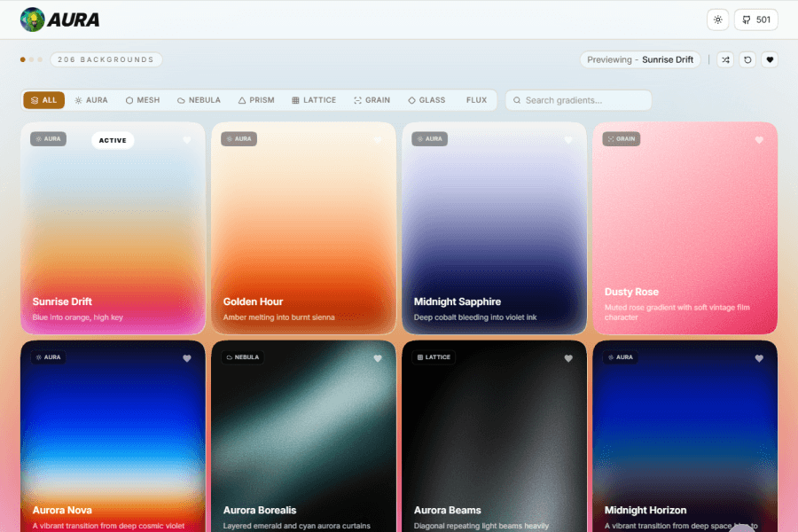The height and width of the screenshot is (532, 798).
Task: Favorite Aurora Borealis with its heart
Action: (378, 358)
